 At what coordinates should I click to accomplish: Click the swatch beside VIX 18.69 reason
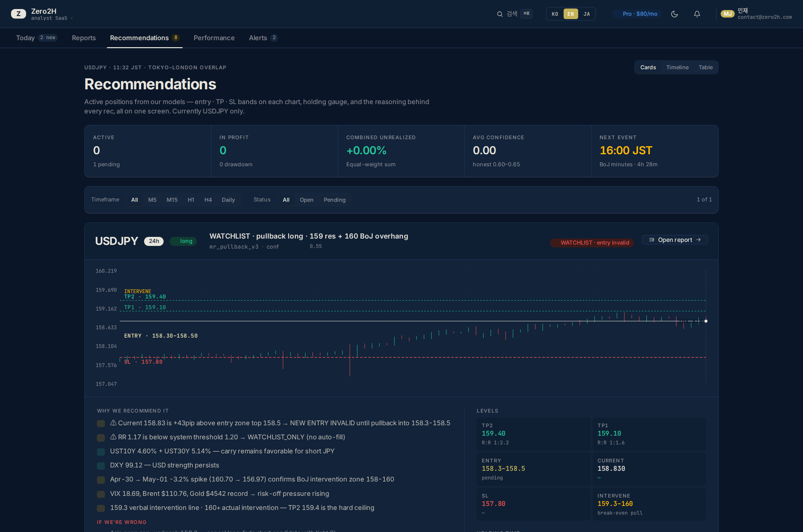(x=101, y=494)
